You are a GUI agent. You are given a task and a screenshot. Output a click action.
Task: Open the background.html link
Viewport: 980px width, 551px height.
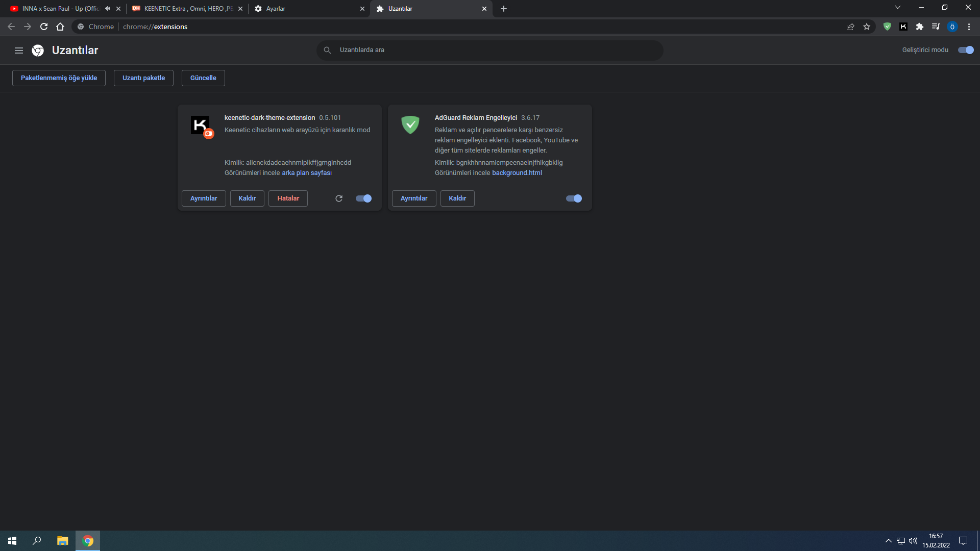click(517, 173)
